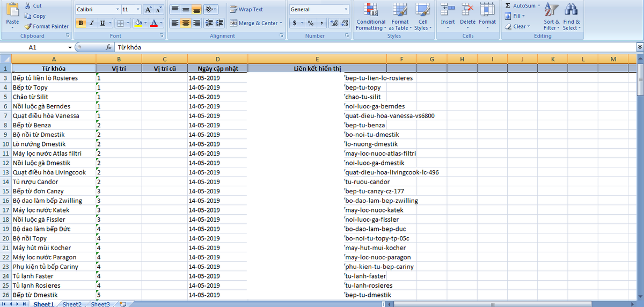The height and width of the screenshot is (307, 644).
Task: Click Increase Indent icon
Action: tap(219, 23)
